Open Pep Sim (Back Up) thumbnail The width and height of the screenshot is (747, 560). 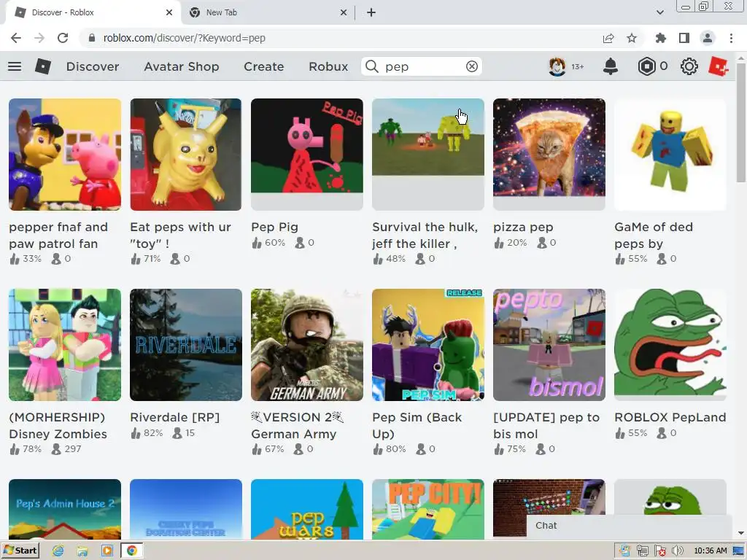point(427,345)
